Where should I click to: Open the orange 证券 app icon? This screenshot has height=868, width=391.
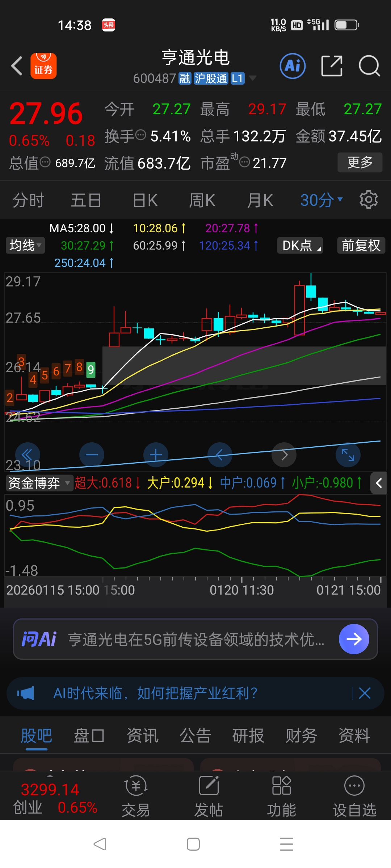click(x=43, y=66)
